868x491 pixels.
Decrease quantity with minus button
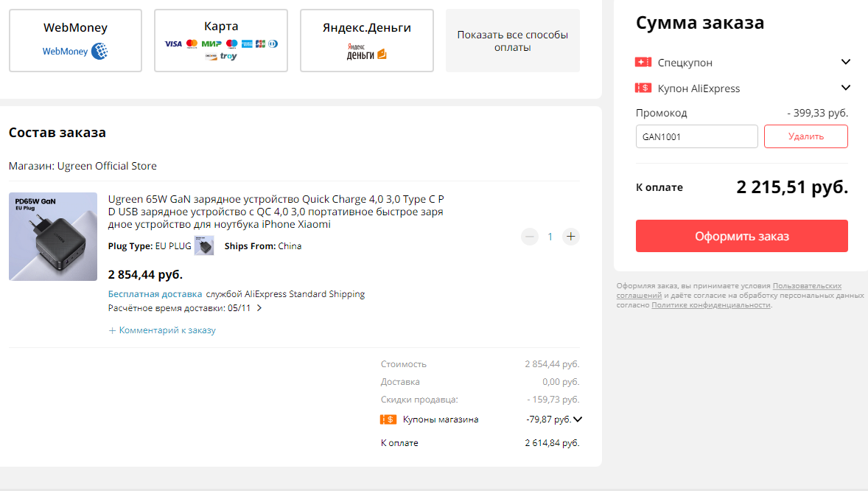[x=529, y=237]
